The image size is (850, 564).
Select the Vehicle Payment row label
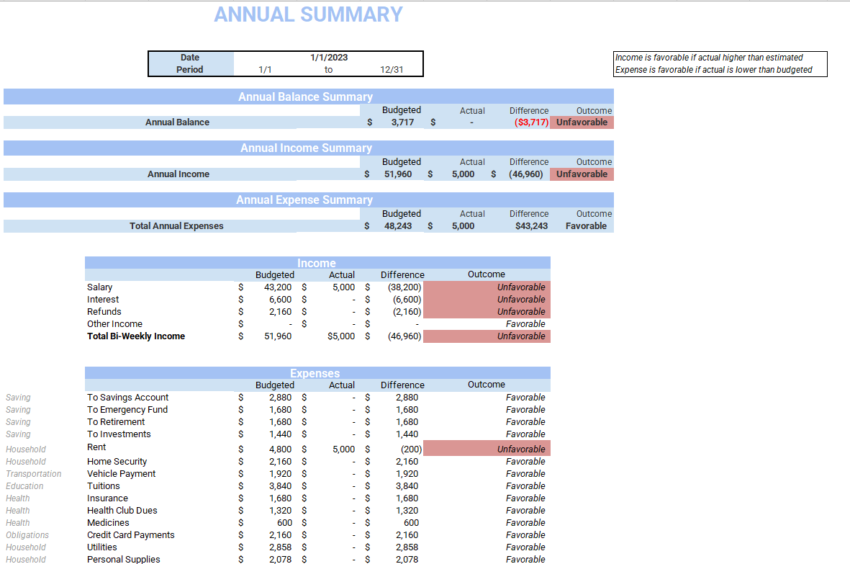(x=121, y=474)
